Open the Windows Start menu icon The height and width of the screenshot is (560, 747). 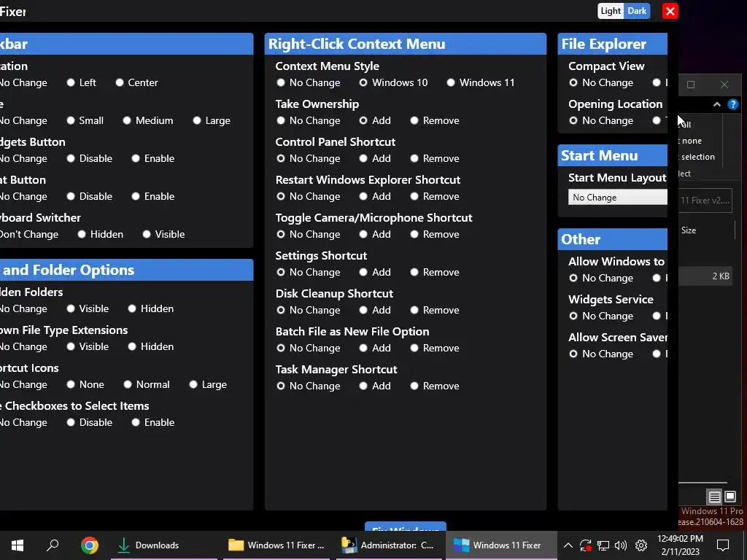[x=18, y=545]
